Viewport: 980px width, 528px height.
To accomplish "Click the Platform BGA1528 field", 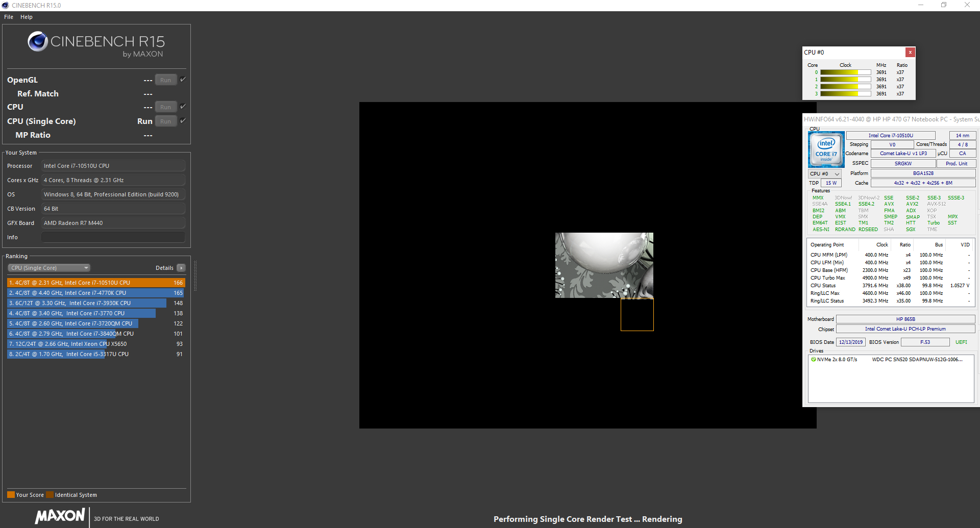I will pos(923,173).
